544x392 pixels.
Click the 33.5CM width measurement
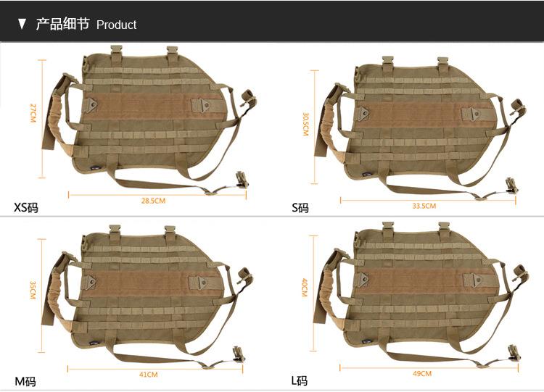424,206
